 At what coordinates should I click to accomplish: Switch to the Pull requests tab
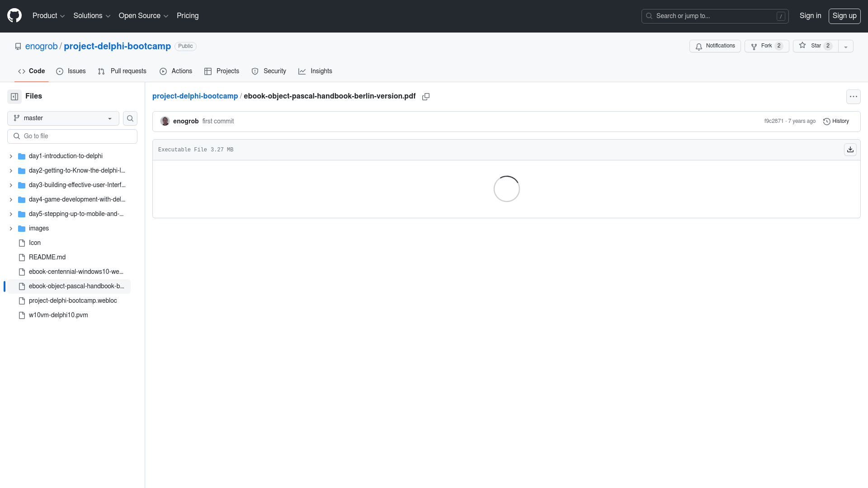(x=122, y=71)
